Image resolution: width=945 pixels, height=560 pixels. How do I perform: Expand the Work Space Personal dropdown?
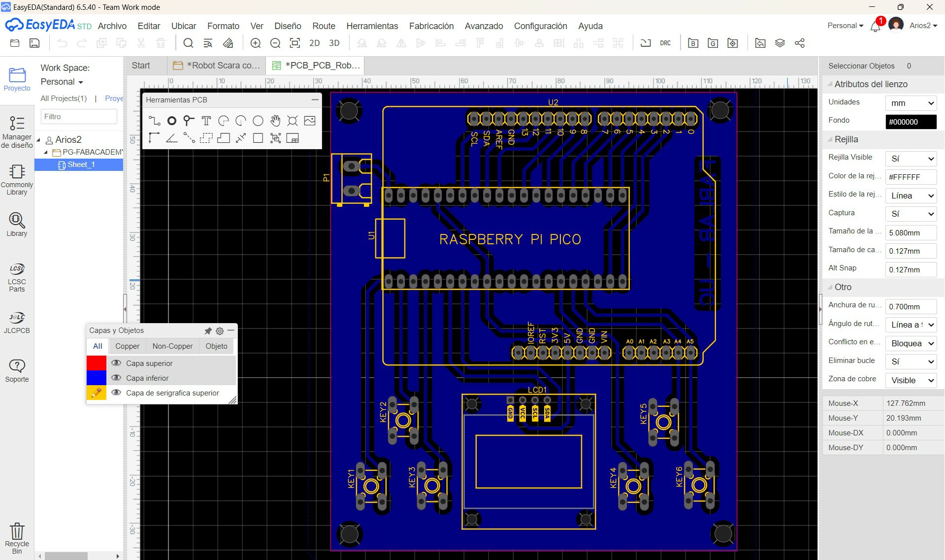click(x=62, y=82)
